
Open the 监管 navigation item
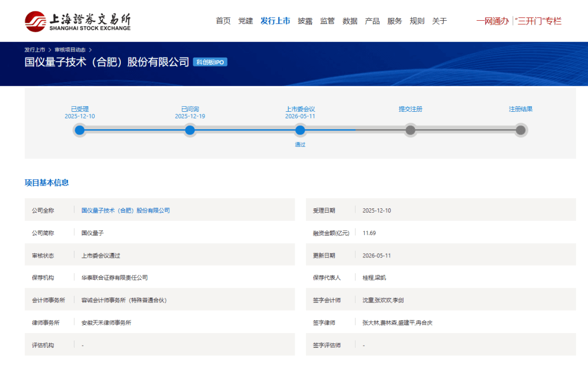327,21
